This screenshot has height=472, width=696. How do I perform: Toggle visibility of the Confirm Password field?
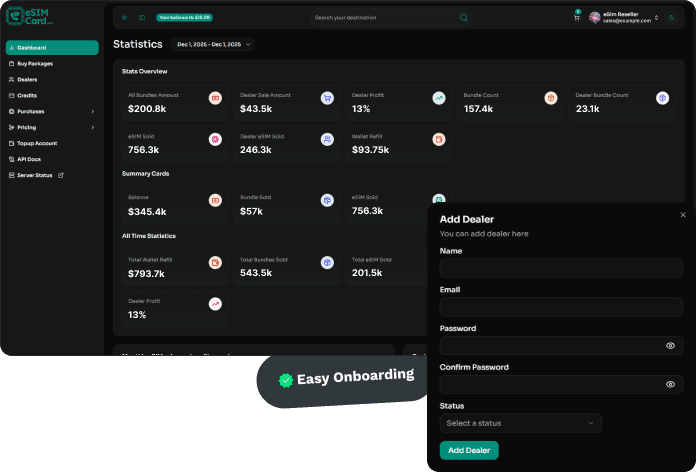(x=670, y=384)
